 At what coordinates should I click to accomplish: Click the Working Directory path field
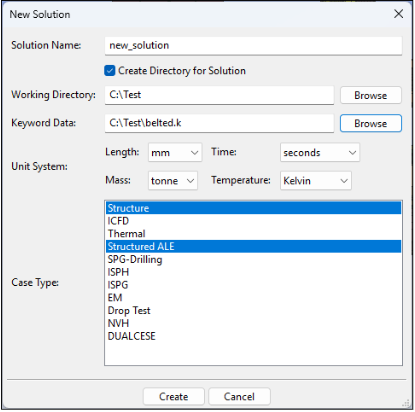pyautogui.click(x=219, y=95)
